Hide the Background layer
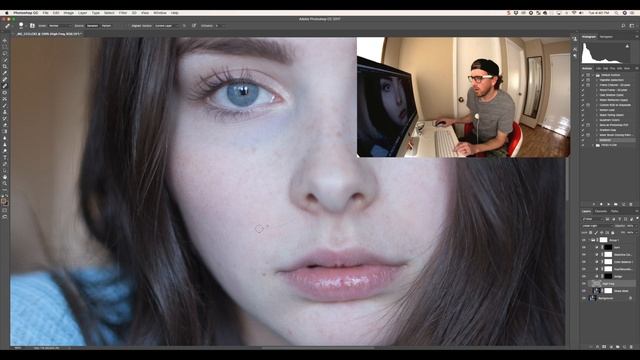This screenshot has width=640, height=360. coord(584,298)
